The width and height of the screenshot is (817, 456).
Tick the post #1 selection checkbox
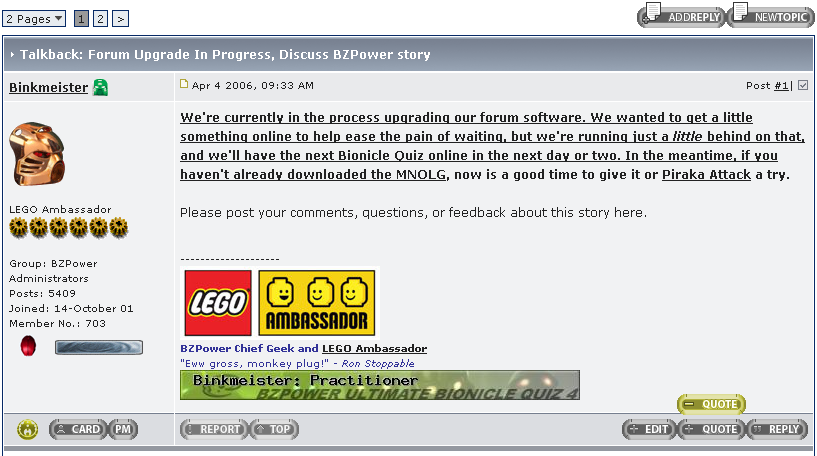(803, 85)
